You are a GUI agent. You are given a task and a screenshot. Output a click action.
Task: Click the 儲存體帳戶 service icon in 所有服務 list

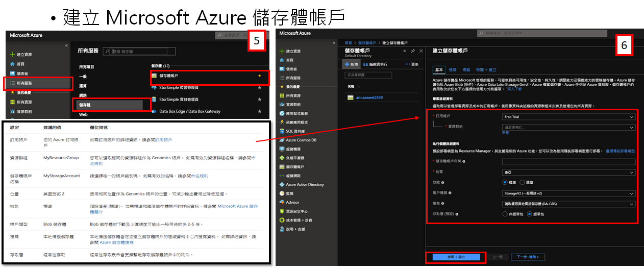[x=155, y=76]
